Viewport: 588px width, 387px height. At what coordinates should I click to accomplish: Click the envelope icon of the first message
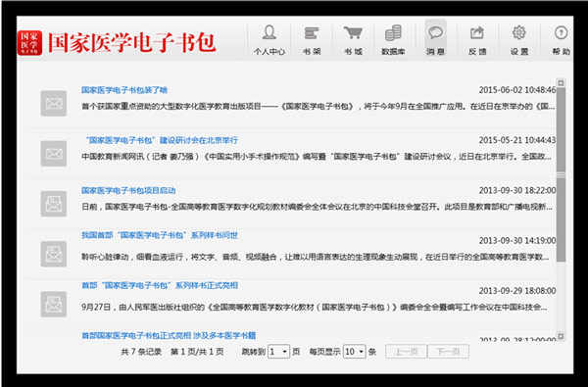54,103
